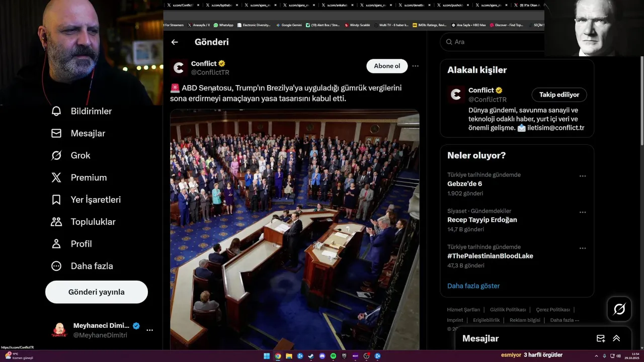The width and height of the screenshot is (644, 362).
Task: Click into the Ara search field
Action: [493, 42]
